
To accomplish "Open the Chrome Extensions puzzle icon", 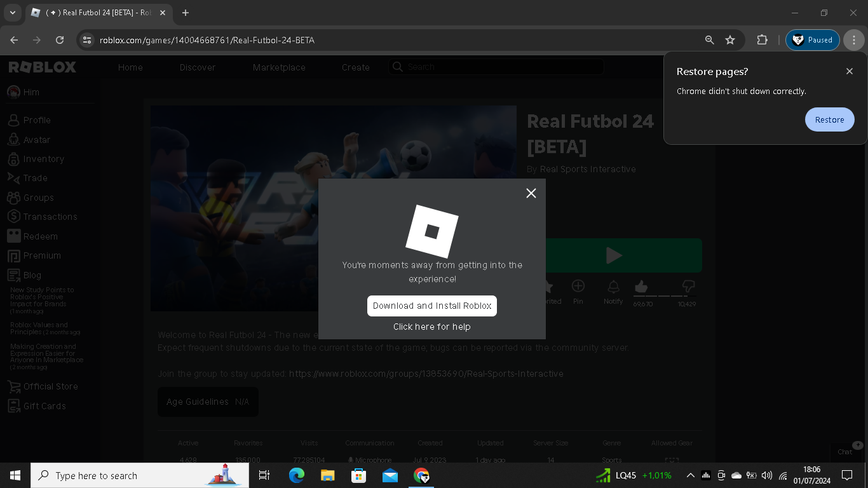I will click(762, 40).
